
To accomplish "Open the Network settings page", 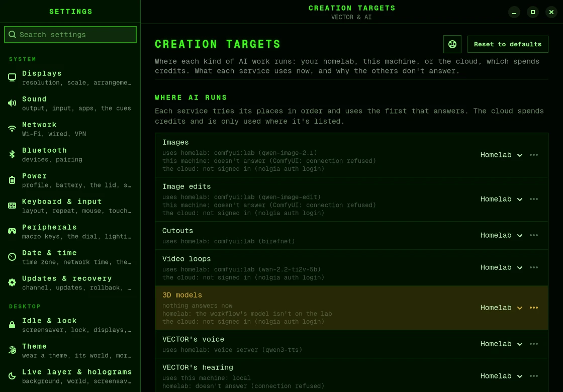I will (70, 129).
